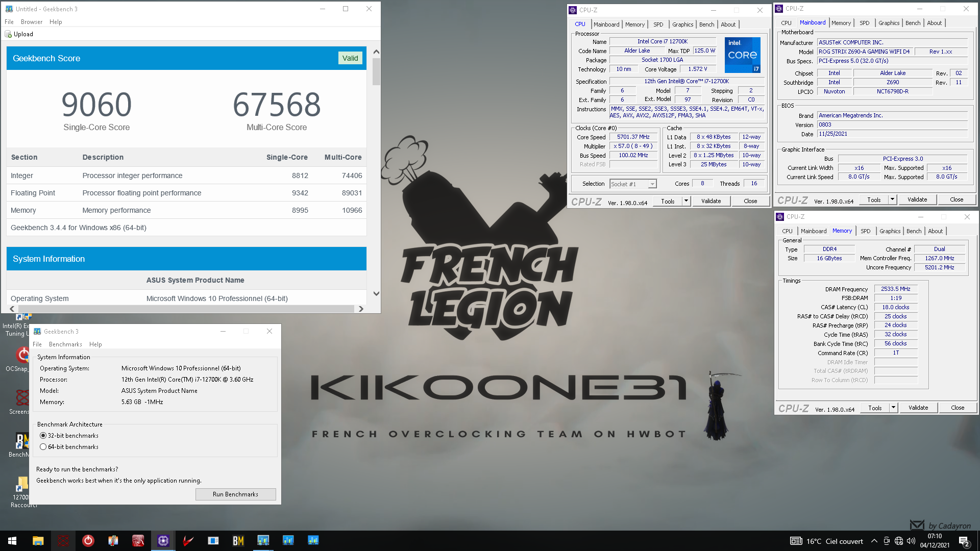
Task: Click the Memory row in Geekbench results
Action: click(186, 210)
